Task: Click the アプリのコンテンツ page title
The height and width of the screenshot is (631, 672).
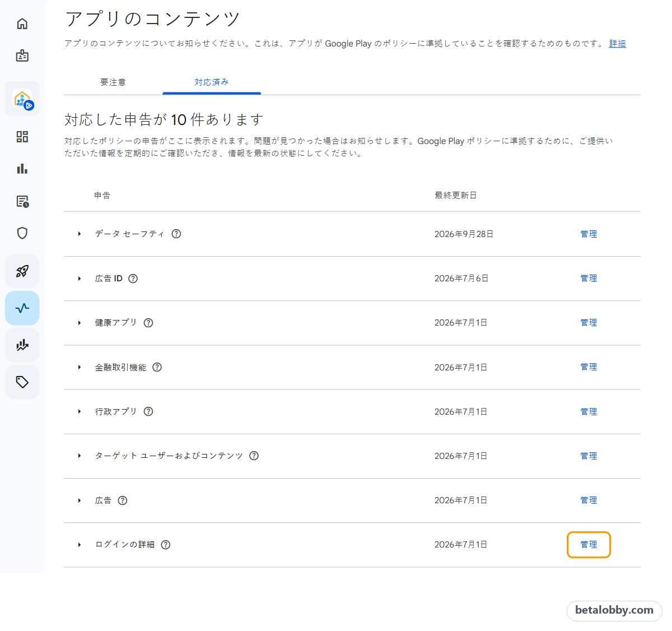Action: [152, 19]
